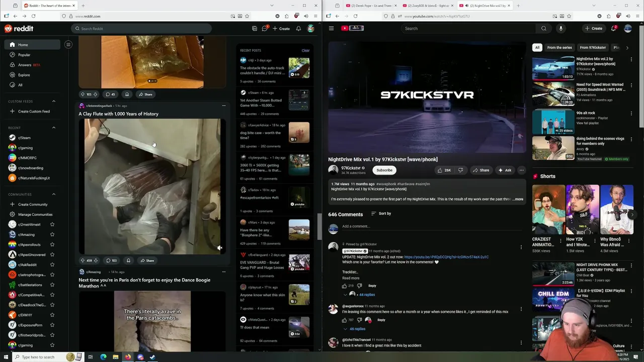Open Reddit notifications bell
Image resolution: width=644 pixels, height=362 pixels.
tap(298, 29)
